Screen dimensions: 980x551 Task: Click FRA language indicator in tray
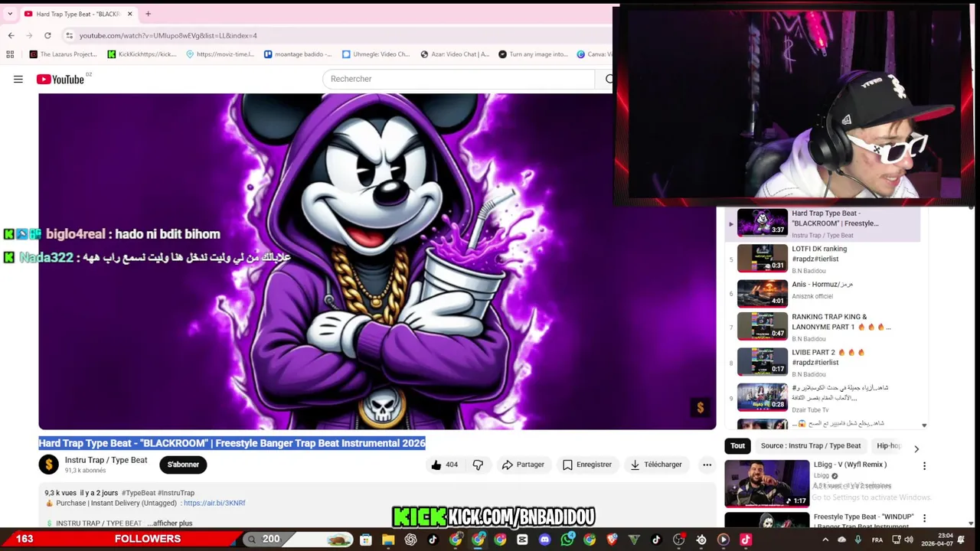(877, 540)
